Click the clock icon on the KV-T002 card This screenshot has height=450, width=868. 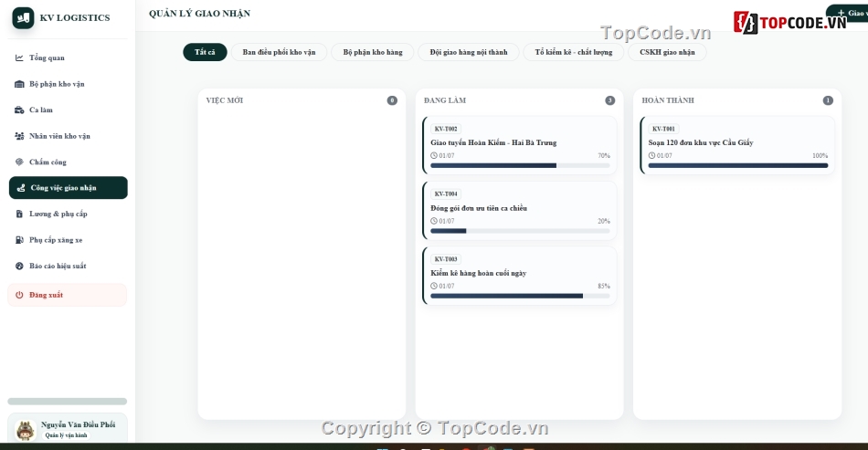[x=434, y=156]
